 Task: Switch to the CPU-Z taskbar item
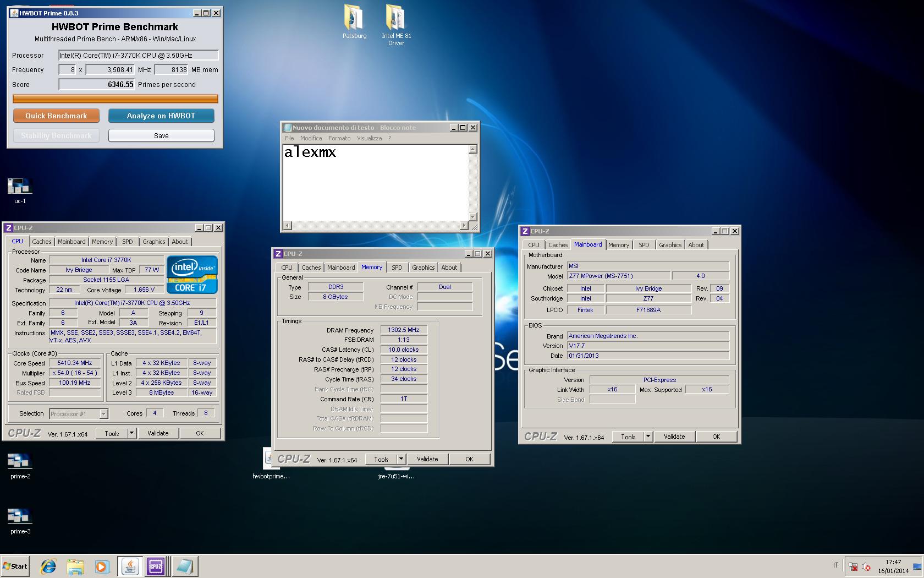point(156,566)
